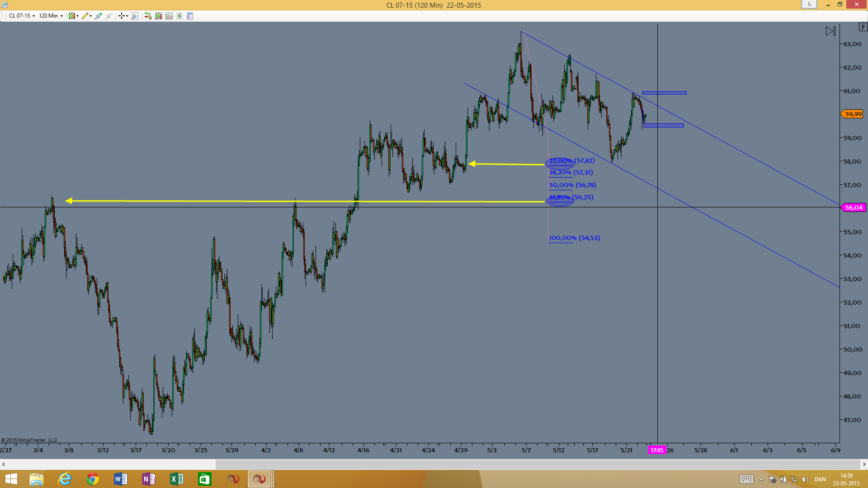Screen dimensions: 868x488
Task: Click the DAN language indicator in tray
Action: click(x=820, y=479)
